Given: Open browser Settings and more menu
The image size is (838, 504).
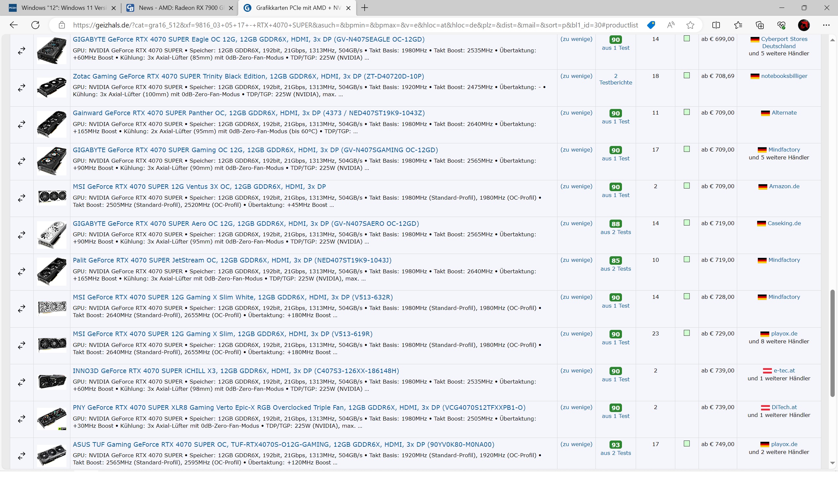Looking at the screenshot, I should [x=826, y=25].
